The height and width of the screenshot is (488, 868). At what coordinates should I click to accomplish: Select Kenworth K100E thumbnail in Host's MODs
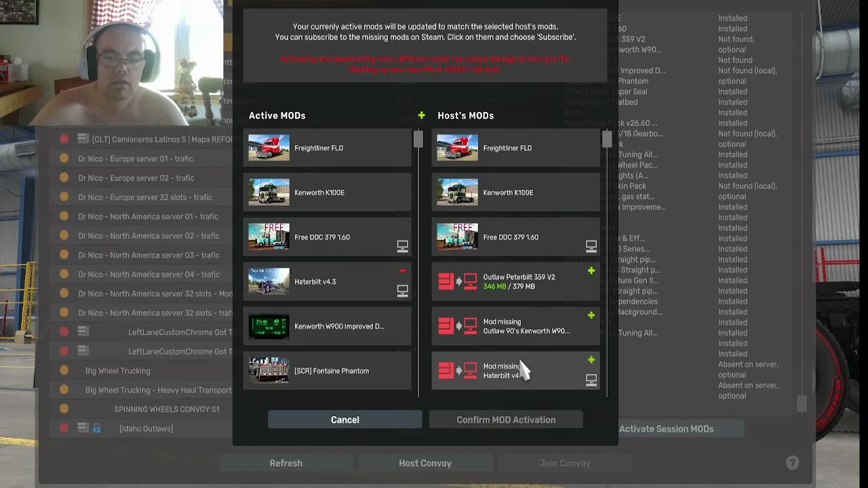(457, 192)
